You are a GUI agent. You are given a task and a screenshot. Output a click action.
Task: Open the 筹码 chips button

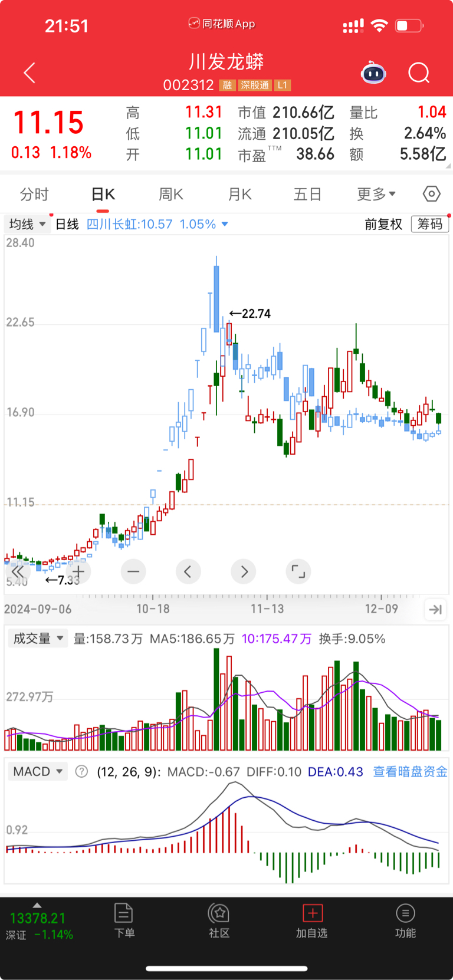click(430, 224)
